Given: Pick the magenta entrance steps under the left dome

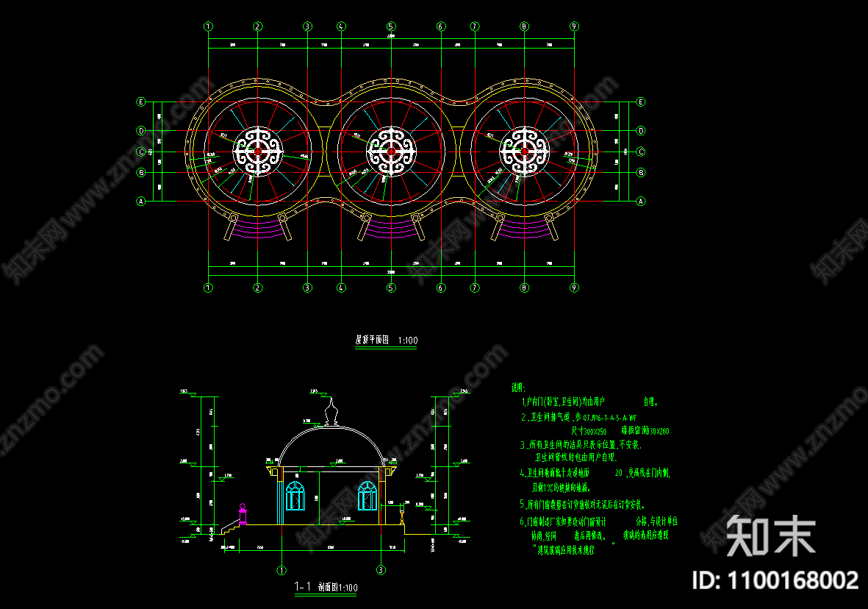Looking at the screenshot, I should [x=257, y=228].
